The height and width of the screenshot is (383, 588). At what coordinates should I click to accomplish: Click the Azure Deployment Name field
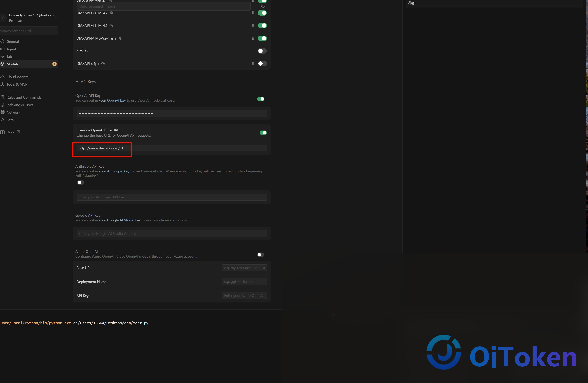(244, 281)
